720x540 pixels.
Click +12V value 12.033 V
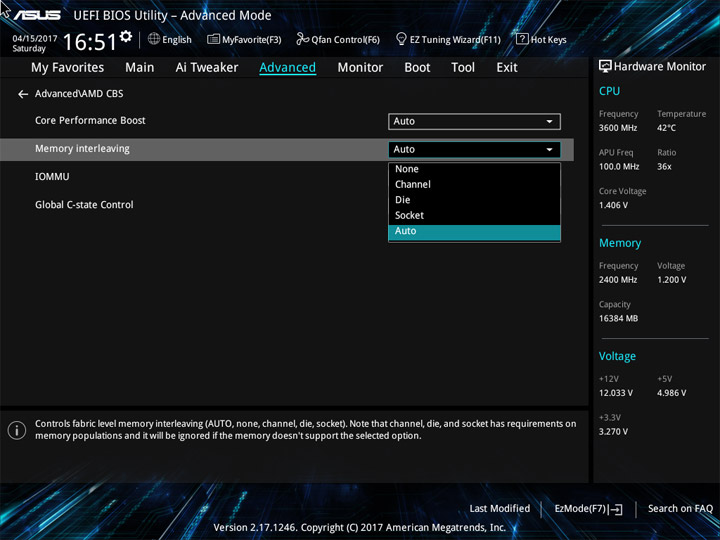coord(616,394)
